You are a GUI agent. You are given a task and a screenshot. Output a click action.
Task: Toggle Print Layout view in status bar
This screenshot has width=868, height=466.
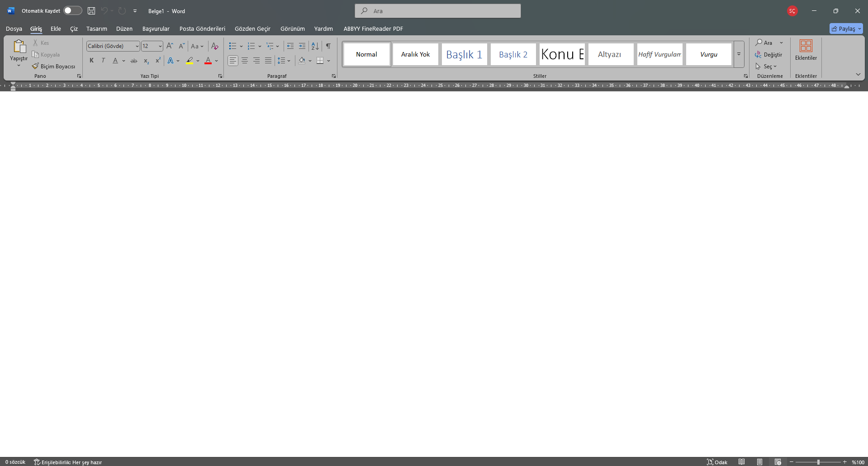tap(760, 462)
